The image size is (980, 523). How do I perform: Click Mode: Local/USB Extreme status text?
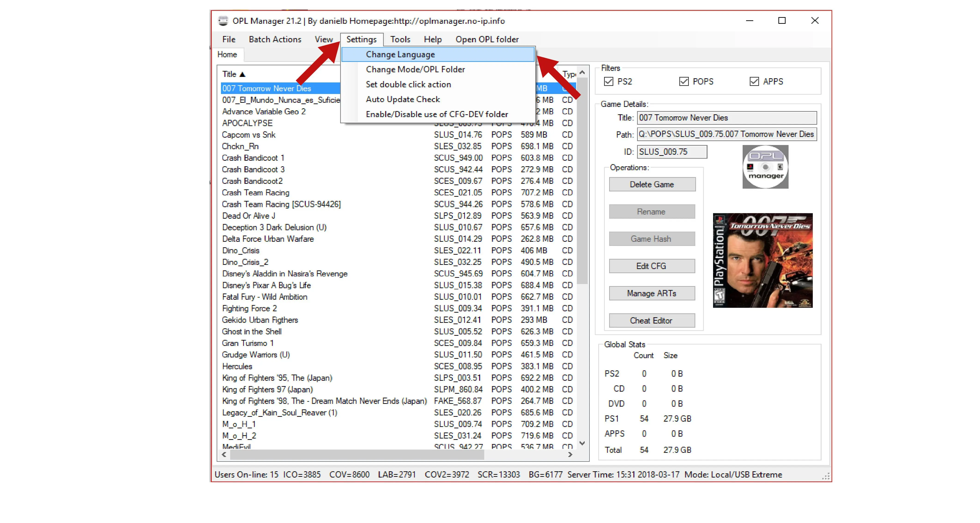coord(733,475)
